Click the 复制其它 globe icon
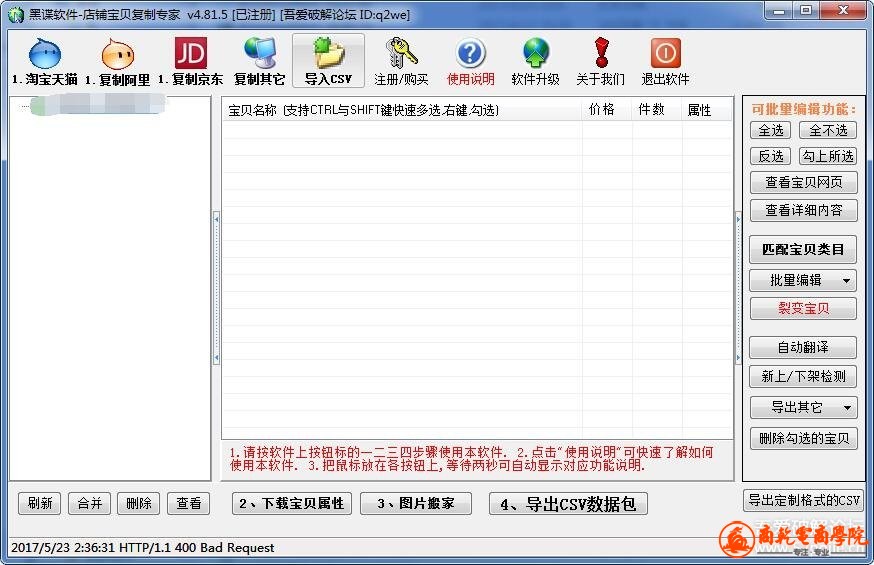Viewport: 874px width, 565px height. pos(259,54)
